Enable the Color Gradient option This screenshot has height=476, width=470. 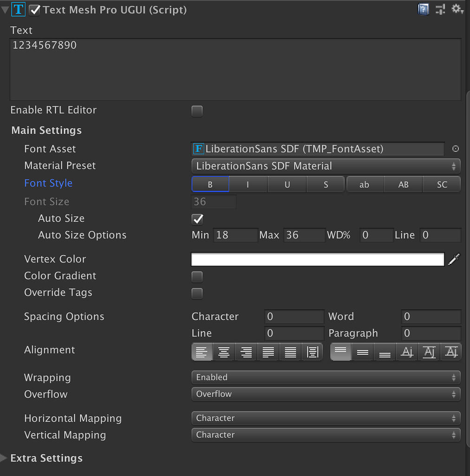tap(197, 277)
